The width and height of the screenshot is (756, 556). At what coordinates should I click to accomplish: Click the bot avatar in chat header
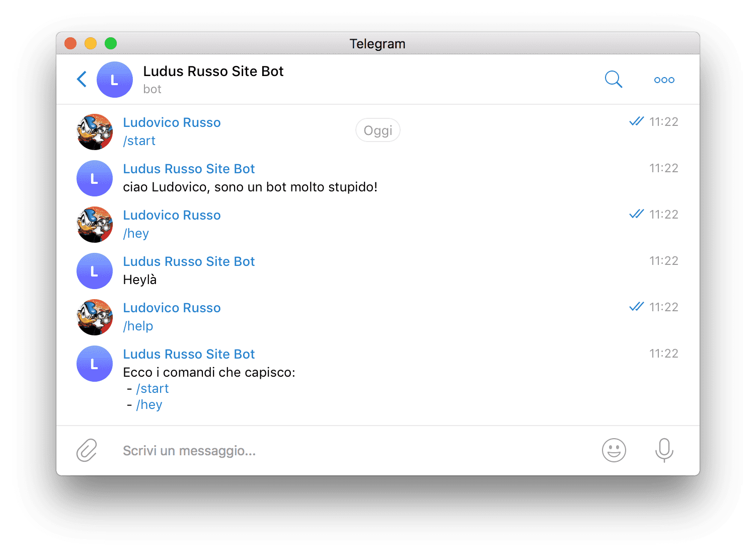tap(115, 80)
